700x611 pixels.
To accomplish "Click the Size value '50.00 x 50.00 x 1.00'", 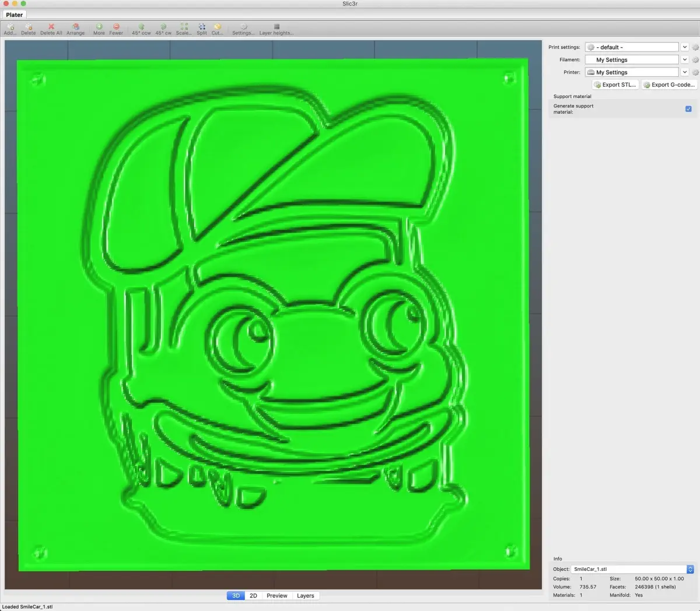I will pos(659,579).
